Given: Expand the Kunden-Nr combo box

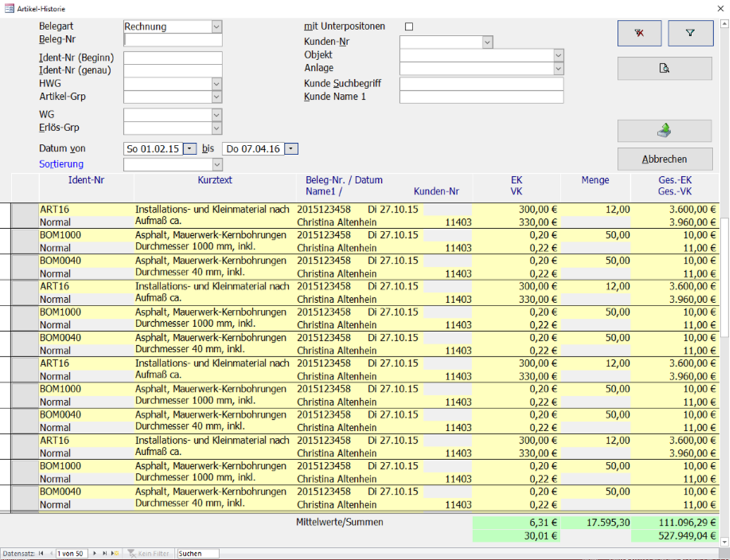Looking at the screenshot, I should 487,42.
